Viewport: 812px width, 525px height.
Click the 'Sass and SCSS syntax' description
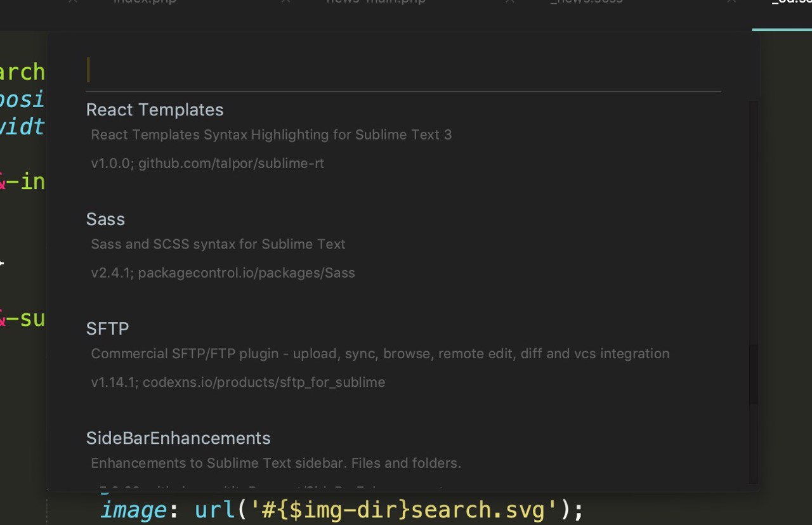(x=218, y=244)
